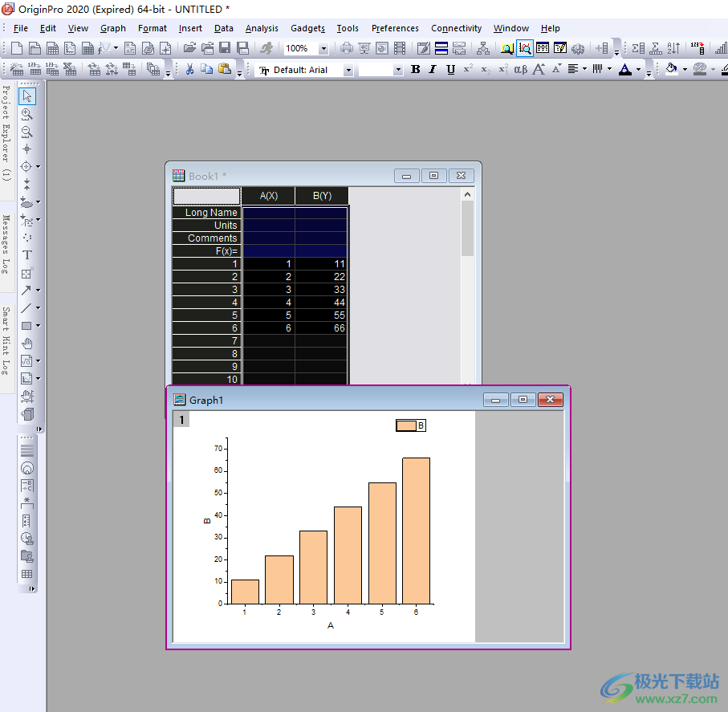Select the Zoom In tool
This screenshot has height=712, width=728.
(27, 114)
